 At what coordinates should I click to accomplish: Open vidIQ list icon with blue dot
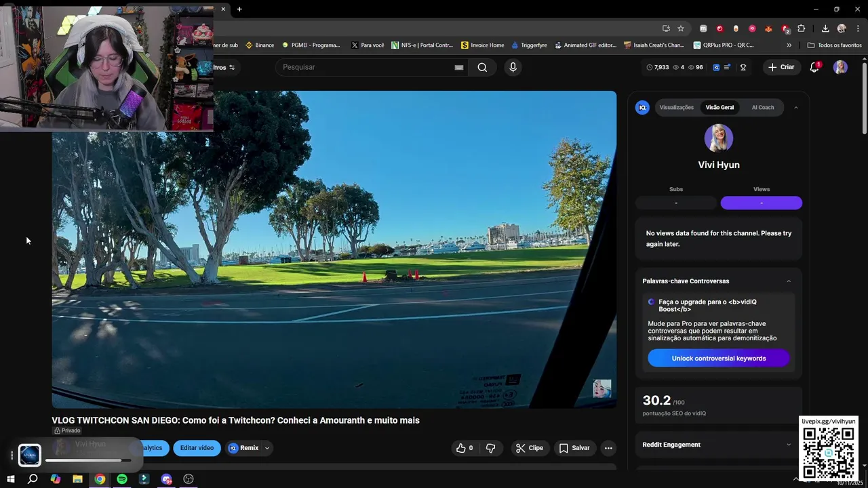click(728, 67)
